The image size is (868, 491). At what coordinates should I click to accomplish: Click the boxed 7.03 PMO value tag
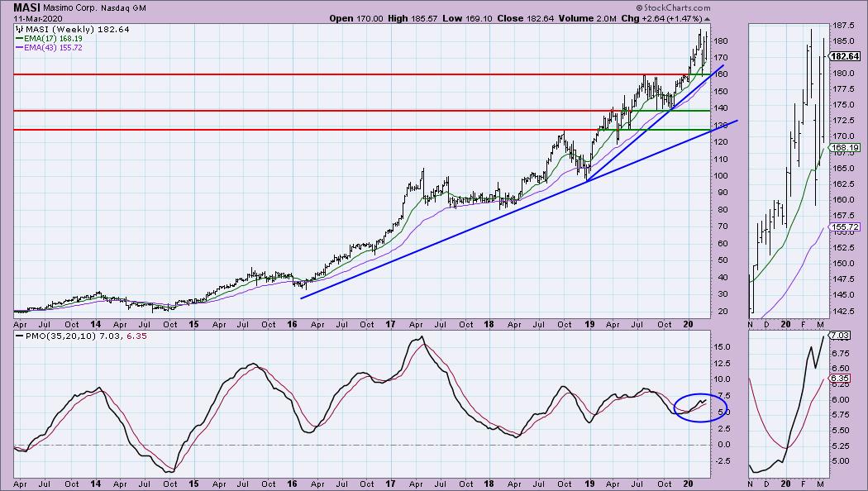(841, 336)
